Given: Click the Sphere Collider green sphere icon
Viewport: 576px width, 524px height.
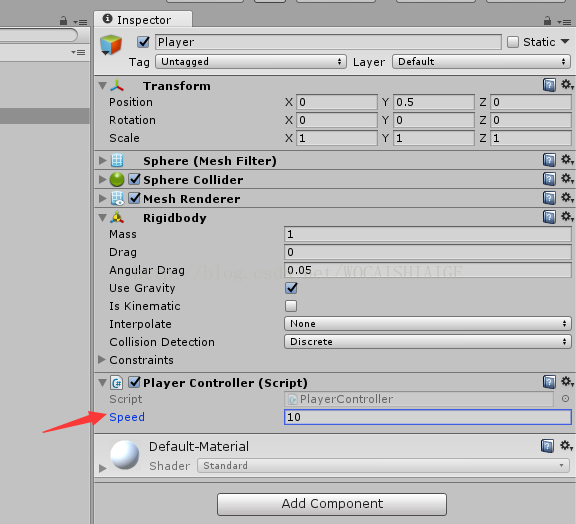Looking at the screenshot, I should coord(117,179).
